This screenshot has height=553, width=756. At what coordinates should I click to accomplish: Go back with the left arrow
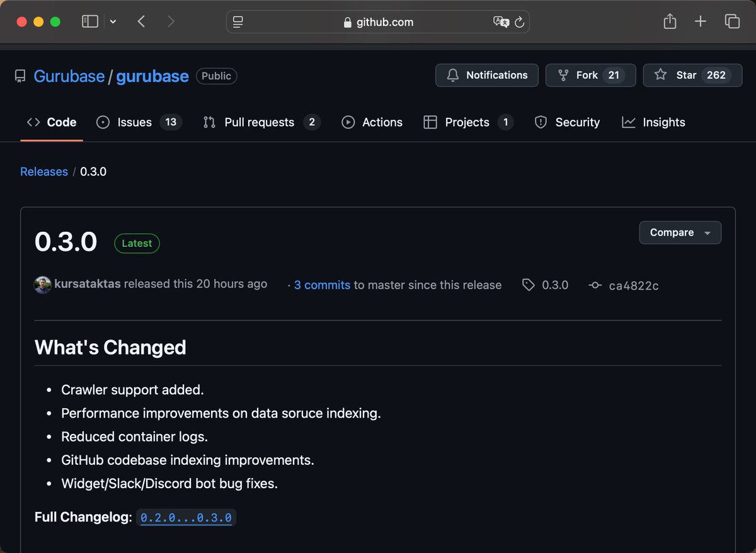click(x=141, y=21)
